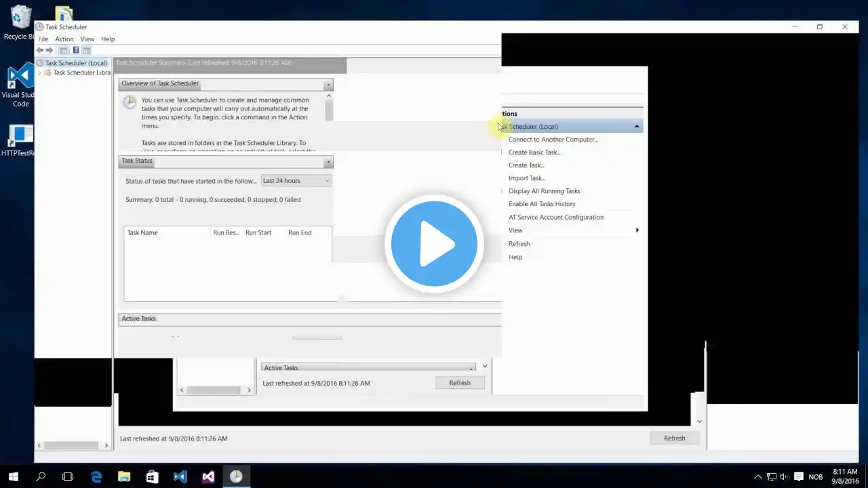Collapse the Task Status section
The image size is (868, 488).
(328, 161)
